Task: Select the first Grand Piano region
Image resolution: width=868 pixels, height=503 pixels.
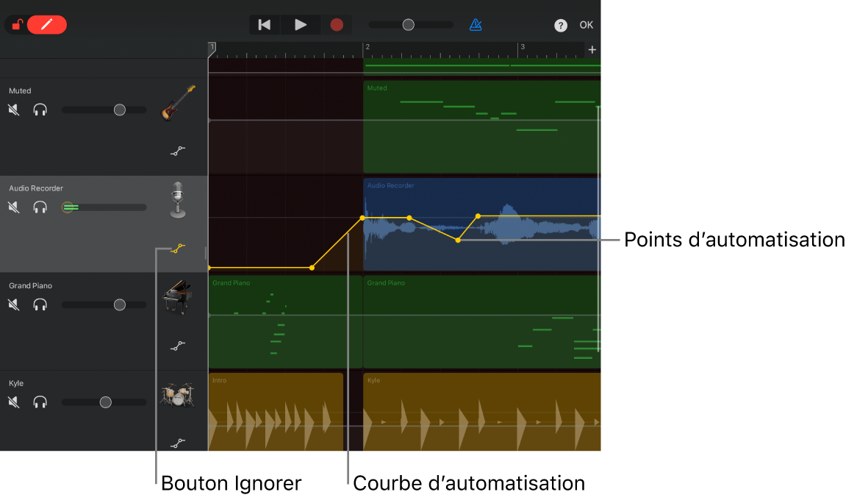Action: (285, 322)
